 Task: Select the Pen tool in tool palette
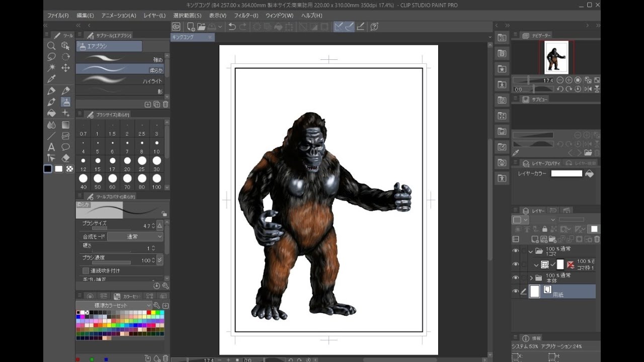pos(51,91)
